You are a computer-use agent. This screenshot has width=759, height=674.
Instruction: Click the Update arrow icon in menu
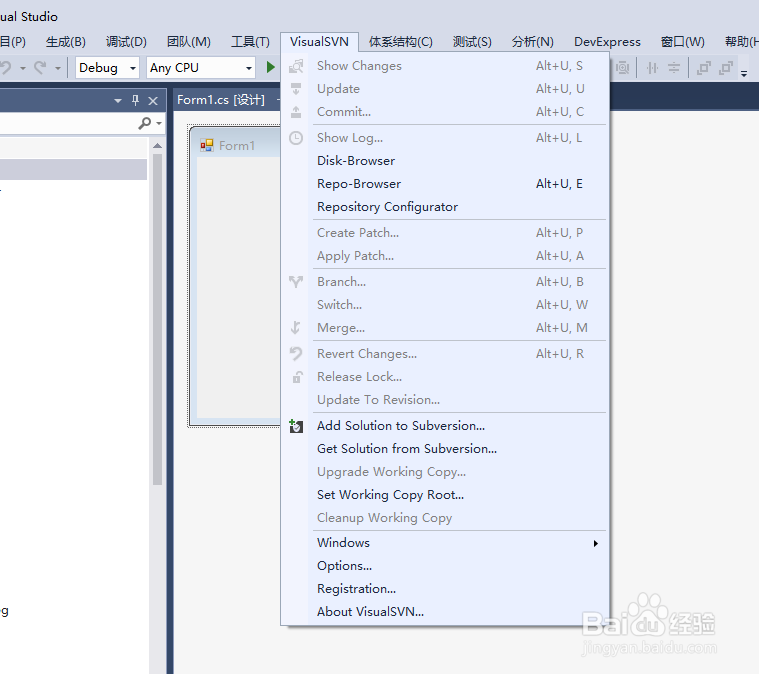(296, 89)
